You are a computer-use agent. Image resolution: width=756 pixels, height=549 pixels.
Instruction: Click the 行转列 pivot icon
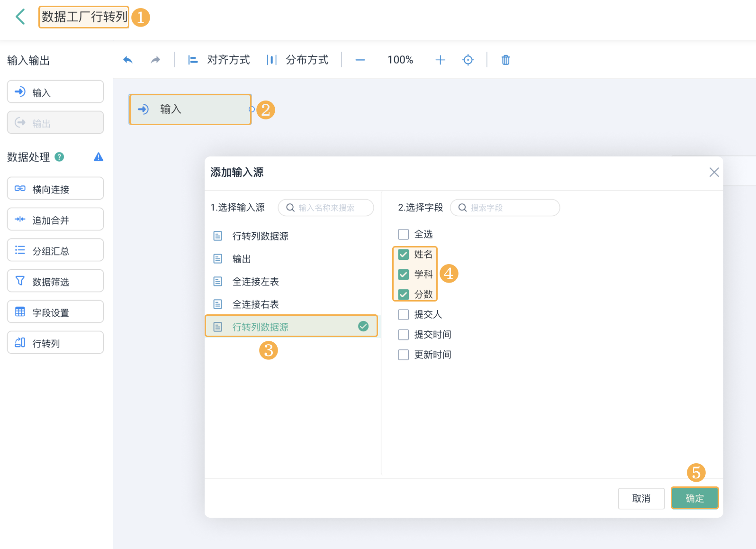(20, 342)
